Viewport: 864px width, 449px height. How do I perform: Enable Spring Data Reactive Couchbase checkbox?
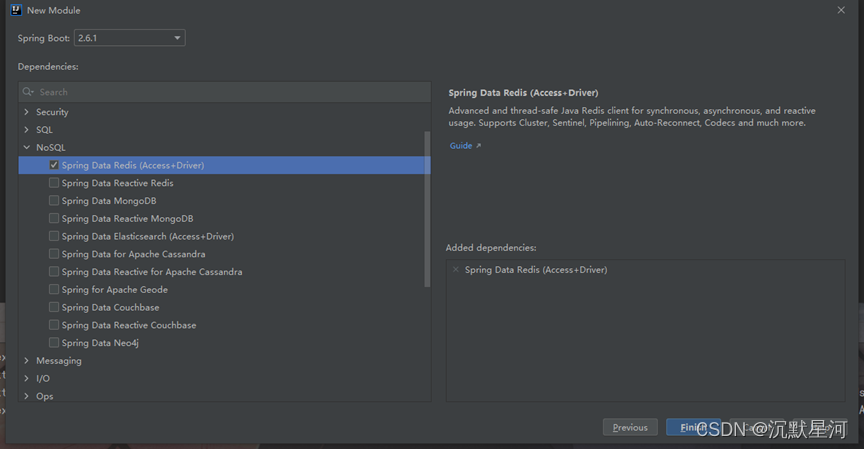[53, 324]
